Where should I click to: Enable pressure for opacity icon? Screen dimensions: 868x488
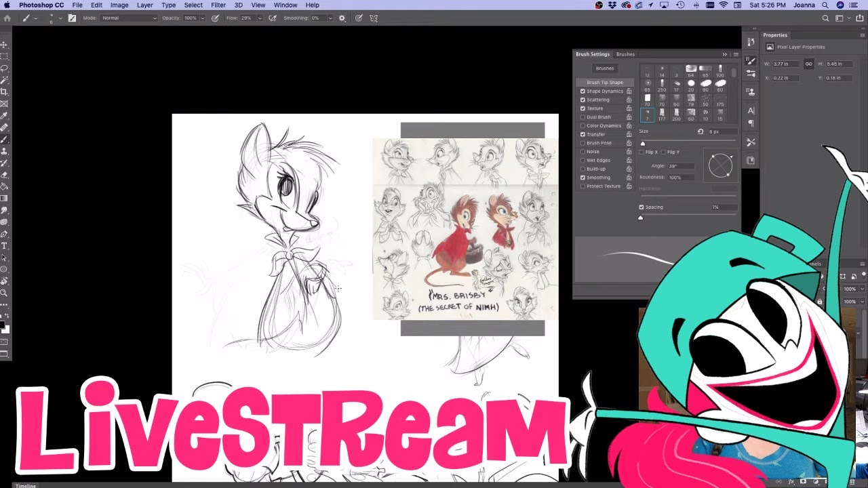tap(215, 18)
